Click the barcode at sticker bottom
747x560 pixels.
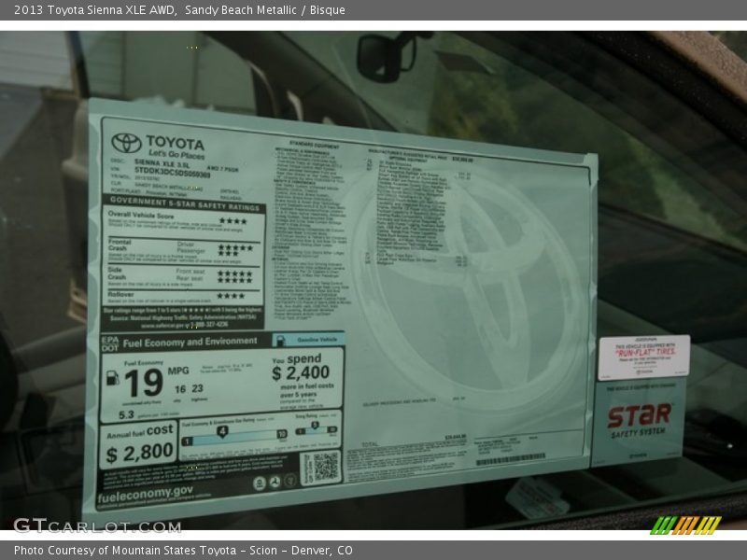tap(510, 459)
